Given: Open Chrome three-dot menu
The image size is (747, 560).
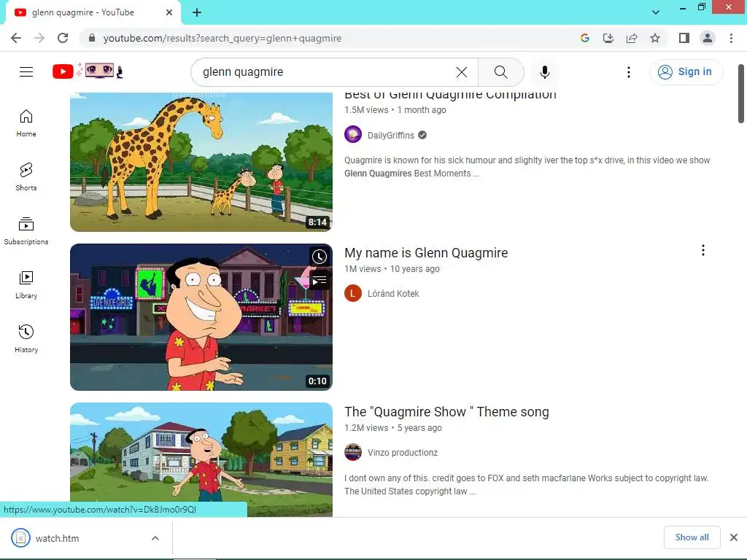Looking at the screenshot, I should coord(731,38).
